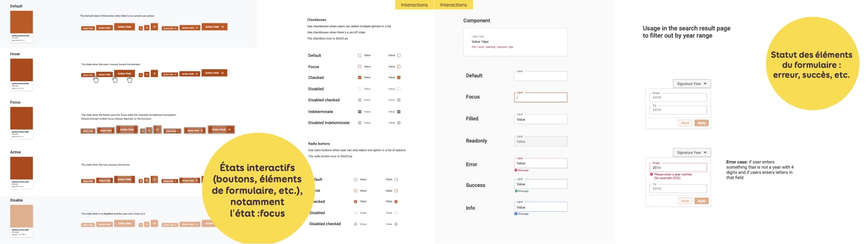Switch to the right Interactions tab
868x244 pixels.
click(x=453, y=5)
